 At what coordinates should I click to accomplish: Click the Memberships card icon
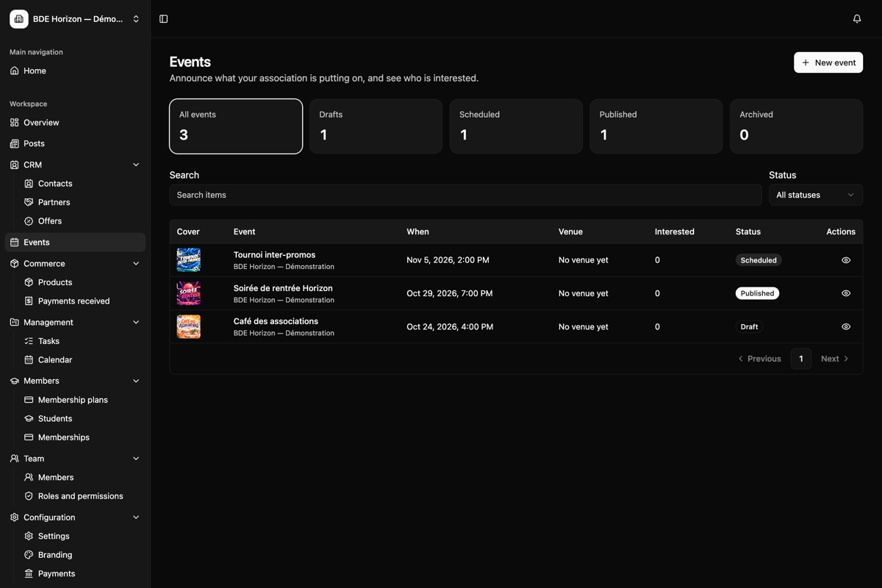tap(29, 437)
